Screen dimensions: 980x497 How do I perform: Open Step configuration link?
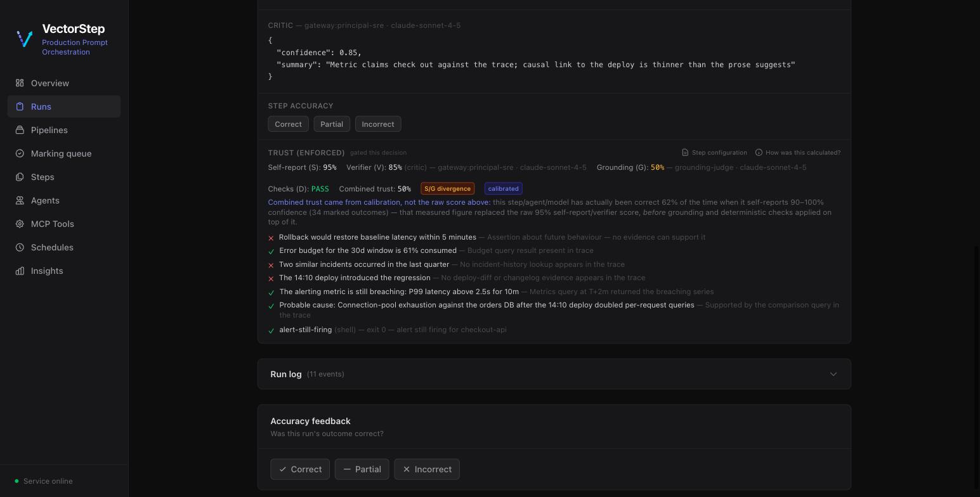pyautogui.click(x=714, y=153)
